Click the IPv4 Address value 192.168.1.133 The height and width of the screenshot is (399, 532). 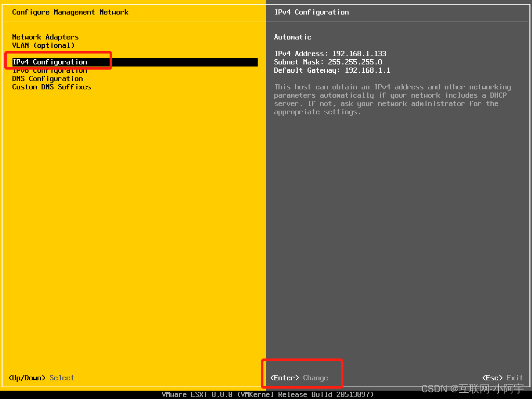coord(360,54)
